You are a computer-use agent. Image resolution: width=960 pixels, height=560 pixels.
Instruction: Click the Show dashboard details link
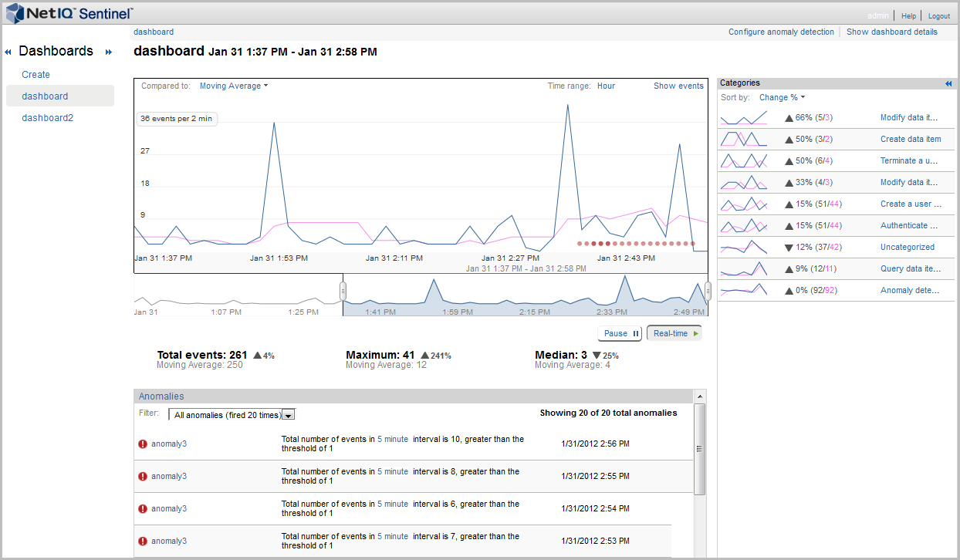[x=891, y=32]
